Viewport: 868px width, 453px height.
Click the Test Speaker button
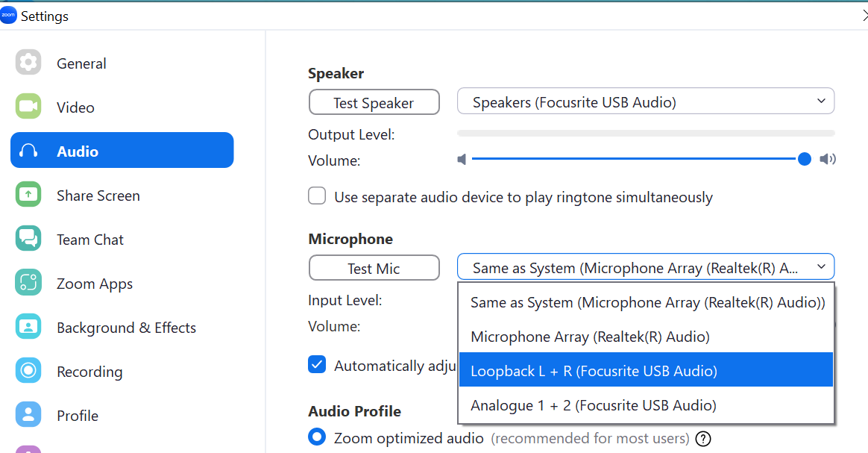click(374, 102)
